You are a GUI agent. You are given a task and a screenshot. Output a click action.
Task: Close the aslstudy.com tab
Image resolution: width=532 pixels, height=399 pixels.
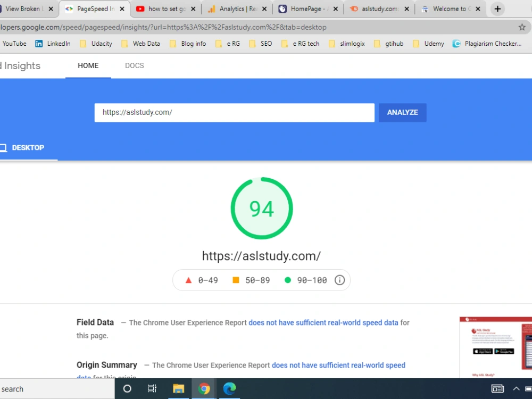[406, 9]
